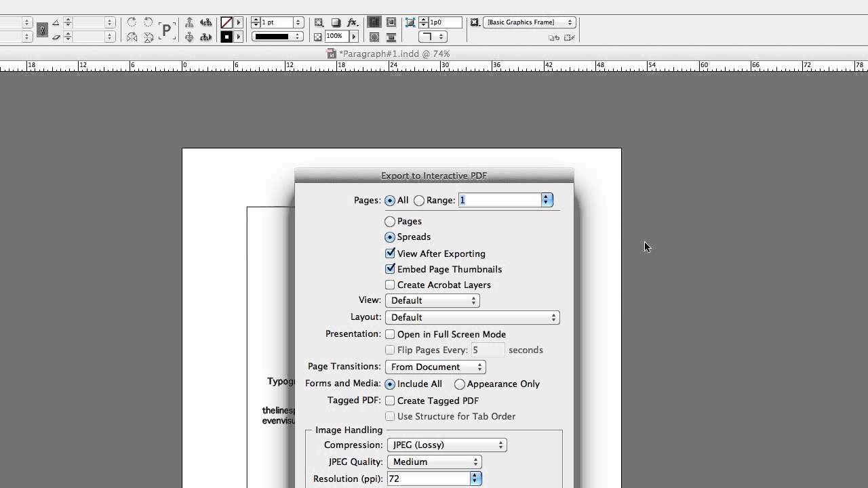Flip the selection vertically
This screenshot has width=868, height=488.
(x=148, y=37)
